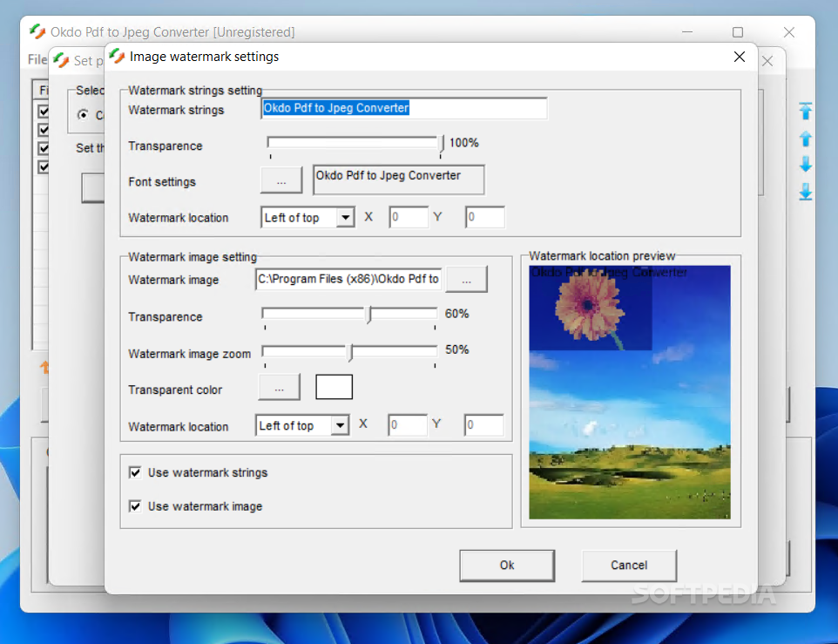Toggle Use watermark image checkbox
Screen dimensions: 838x644
(x=135, y=506)
